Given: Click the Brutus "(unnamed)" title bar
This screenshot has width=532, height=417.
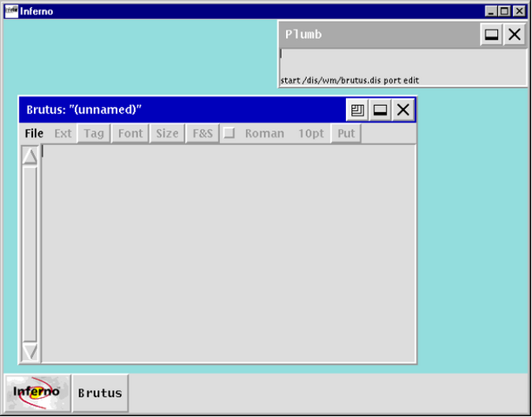Looking at the screenshot, I should pyautogui.click(x=183, y=109).
